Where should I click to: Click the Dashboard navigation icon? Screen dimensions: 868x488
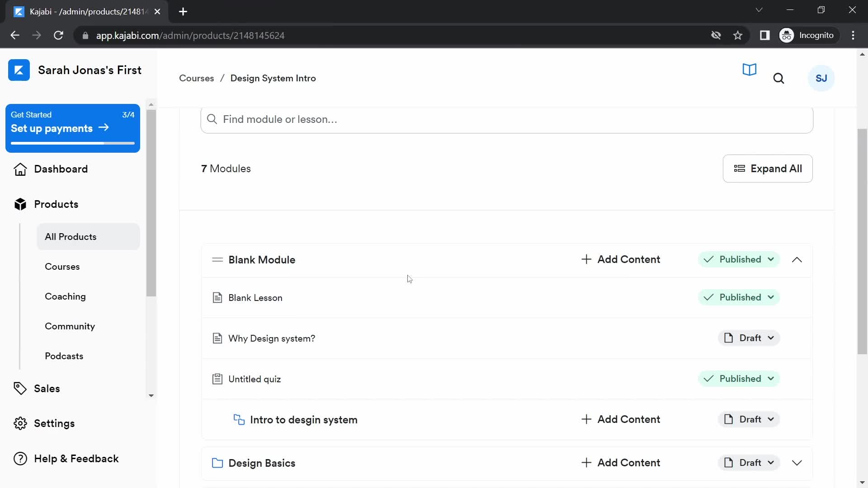(x=20, y=169)
